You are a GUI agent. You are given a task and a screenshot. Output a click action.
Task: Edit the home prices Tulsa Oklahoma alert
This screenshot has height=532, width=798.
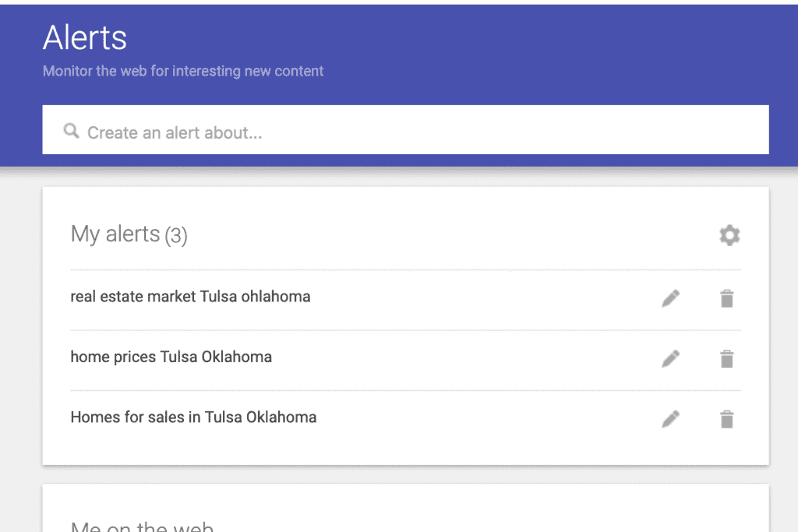point(670,358)
